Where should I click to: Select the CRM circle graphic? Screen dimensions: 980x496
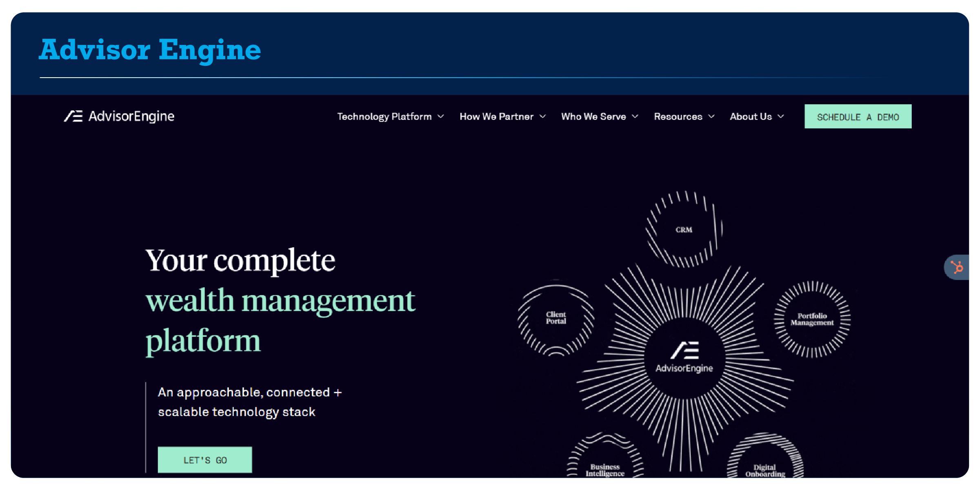tap(684, 229)
